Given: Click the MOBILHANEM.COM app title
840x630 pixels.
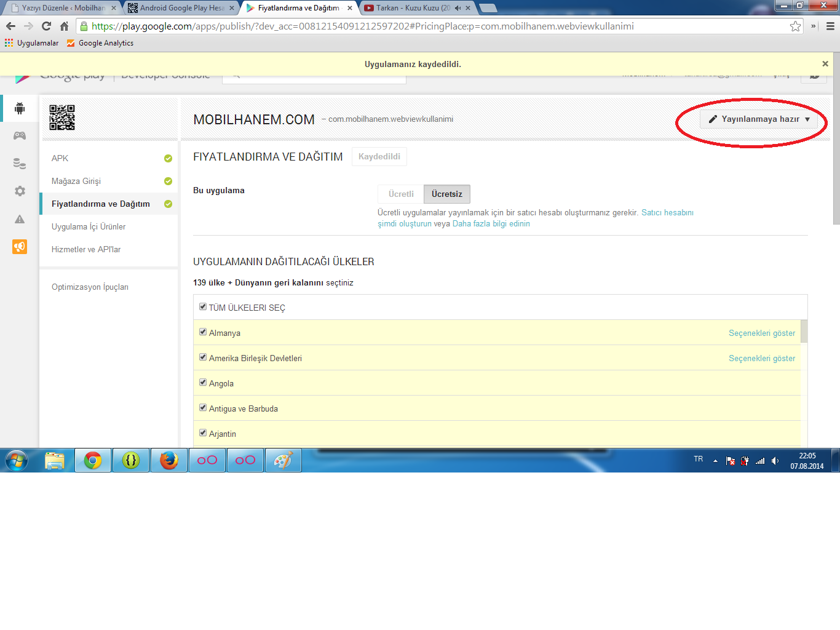Looking at the screenshot, I should click(254, 119).
